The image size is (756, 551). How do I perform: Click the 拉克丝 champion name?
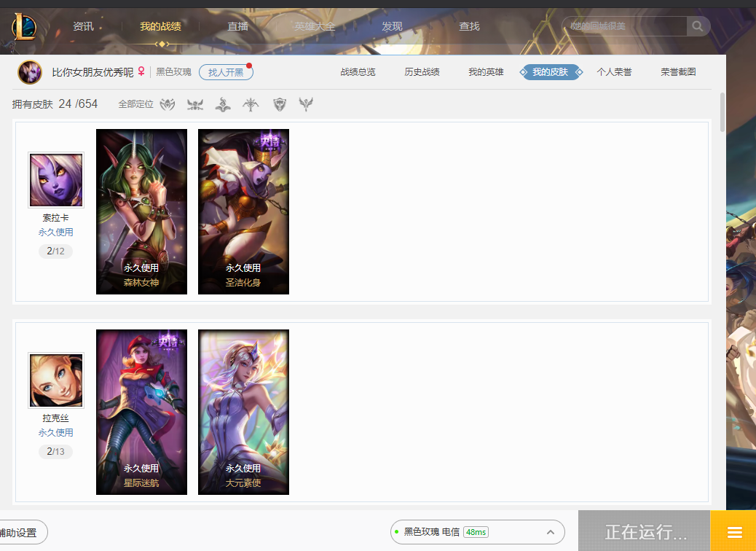pyautogui.click(x=56, y=418)
